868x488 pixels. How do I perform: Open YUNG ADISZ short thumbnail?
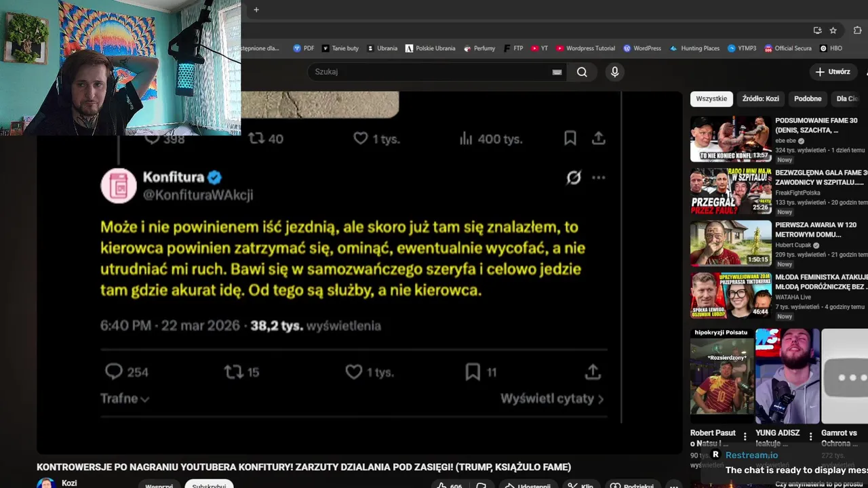tap(787, 376)
